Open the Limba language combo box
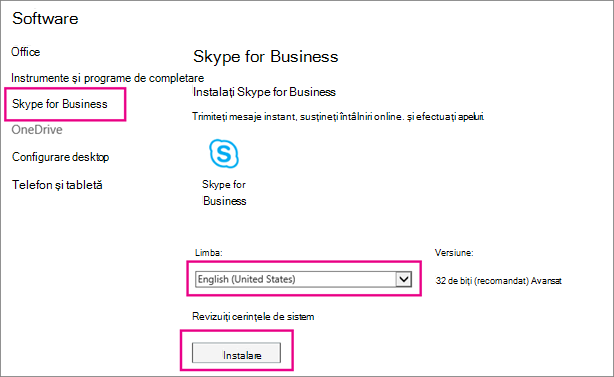Viewport: 614px width, 377px height. point(303,279)
